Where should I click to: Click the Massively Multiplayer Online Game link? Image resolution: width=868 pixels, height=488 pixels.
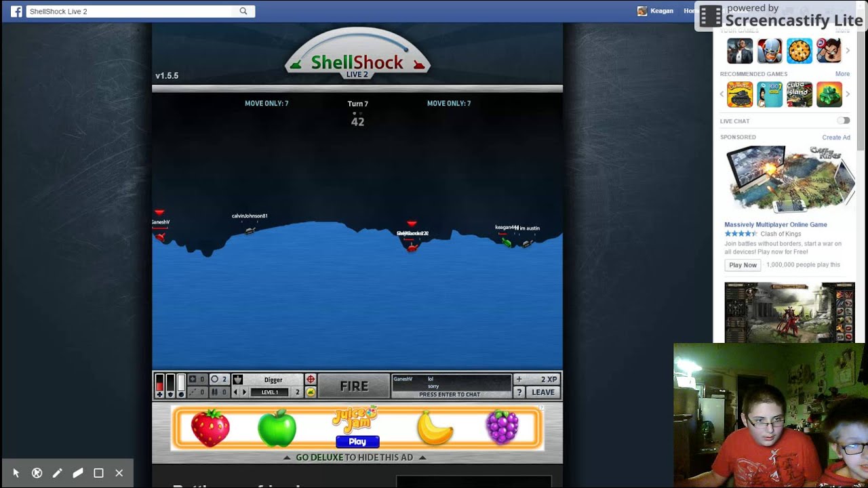click(776, 224)
